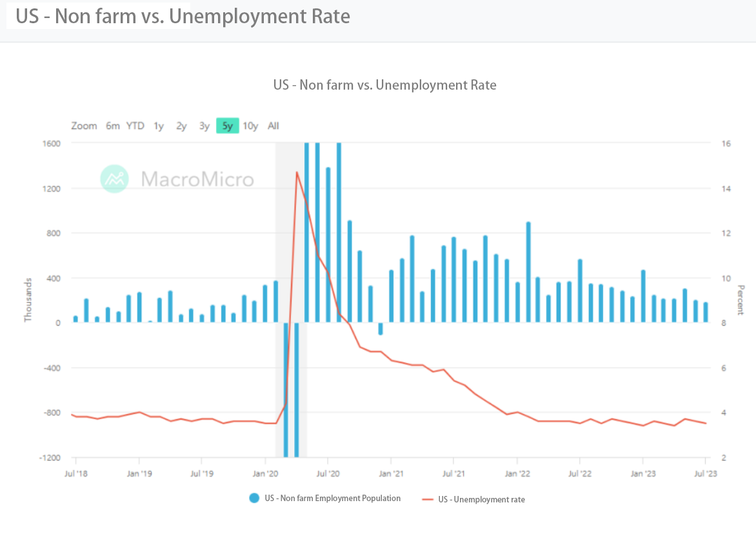Screen dimensions: 756x534
Task: Switch zoom range to 2y
Action: pos(181,126)
